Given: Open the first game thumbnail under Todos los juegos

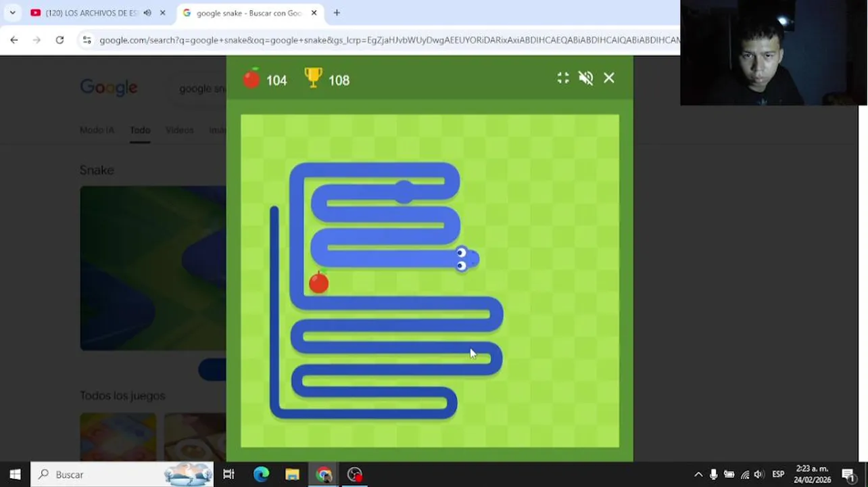Looking at the screenshot, I should pos(118,437).
